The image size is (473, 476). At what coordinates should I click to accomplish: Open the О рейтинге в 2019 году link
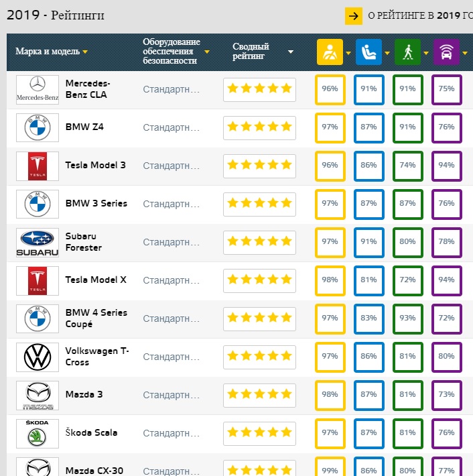[x=419, y=16]
